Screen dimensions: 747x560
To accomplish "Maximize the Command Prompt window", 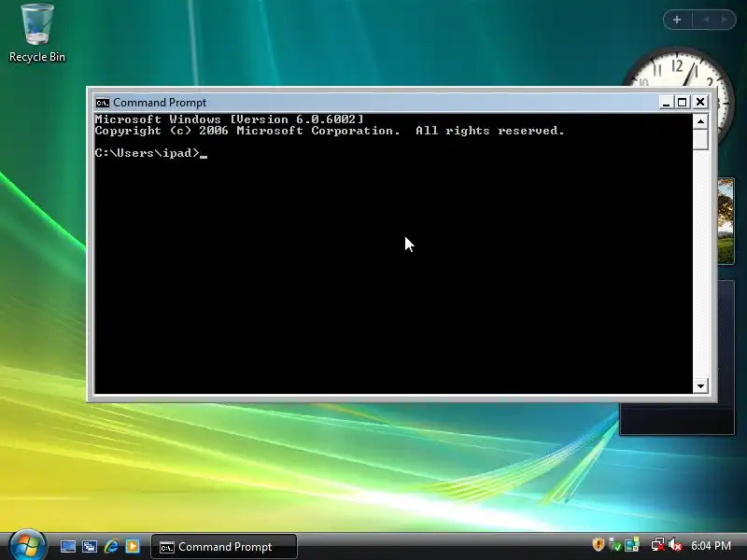I will 683,103.
